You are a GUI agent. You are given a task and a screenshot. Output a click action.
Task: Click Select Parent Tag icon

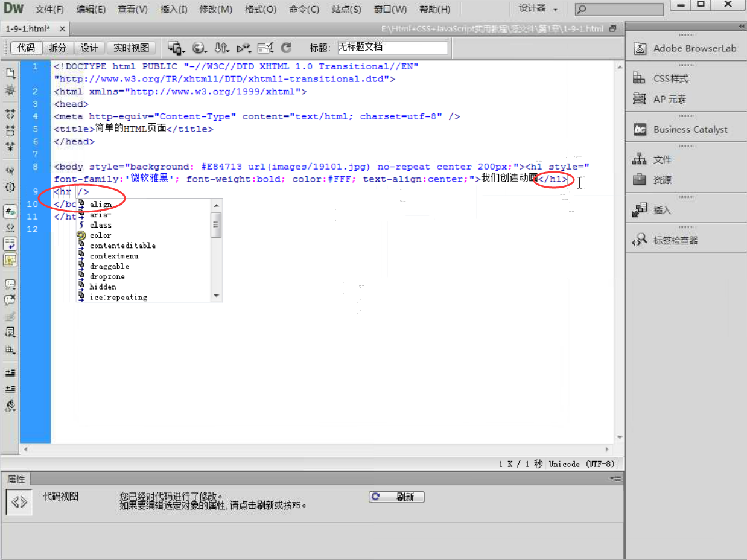10,170
